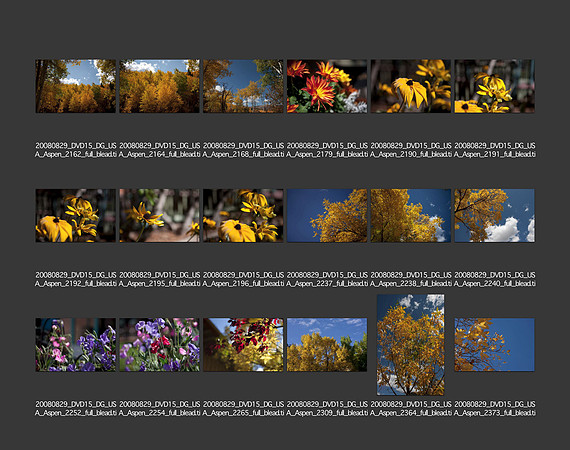Pick the Aspen_2309 yellow treetops thumbnail
The height and width of the screenshot is (450, 570).
click(327, 345)
